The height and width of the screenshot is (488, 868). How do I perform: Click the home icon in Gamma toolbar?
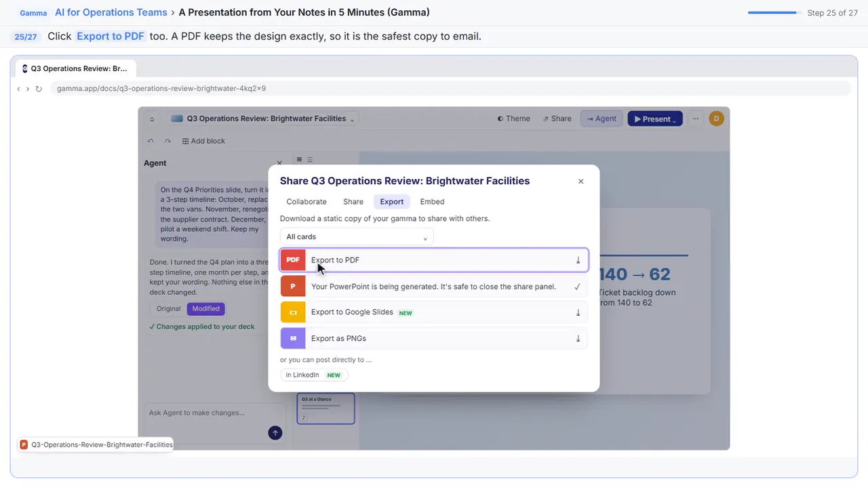coord(152,119)
